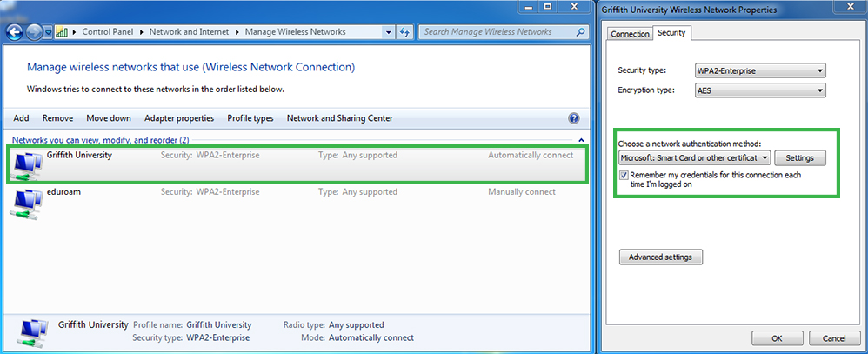Close the Manage Wireless Networks window
868x354 pixels.
pyautogui.click(x=573, y=6)
